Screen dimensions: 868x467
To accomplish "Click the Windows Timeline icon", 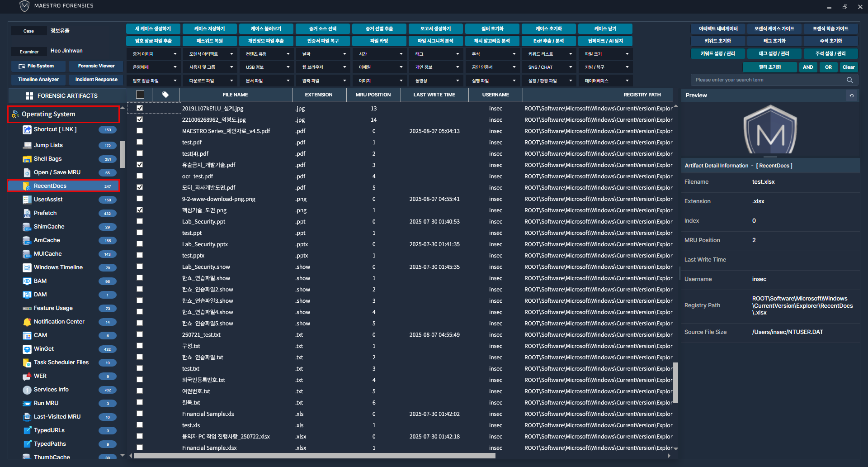I will point(27,267).
